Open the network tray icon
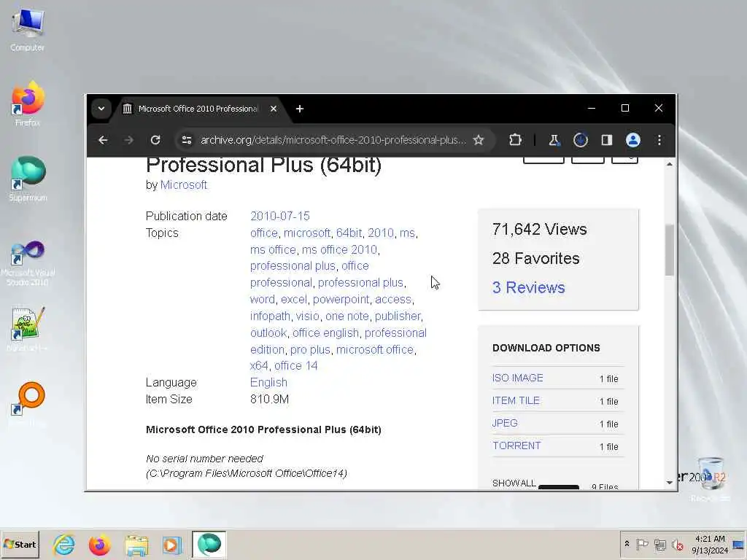The height and width of the screenshot is (560, 747). click(x=659, y=544)
